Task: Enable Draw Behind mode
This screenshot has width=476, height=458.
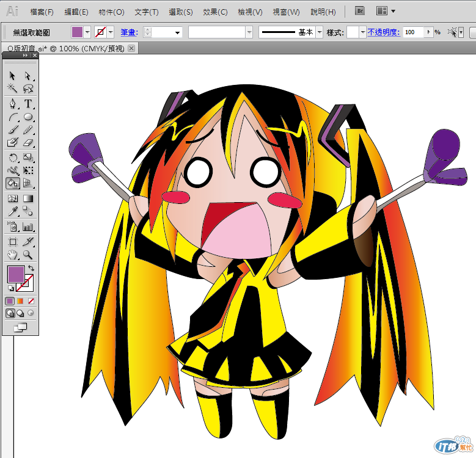Action: click(20, 313)
